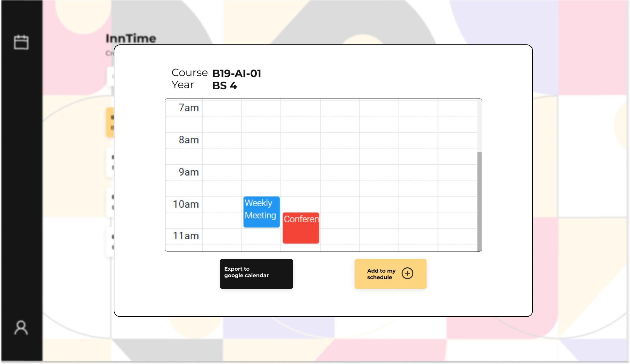This screenshot has height=364, width=630.
Task: Open the calendar icon in the sidebar
Action: coord(21,42)
